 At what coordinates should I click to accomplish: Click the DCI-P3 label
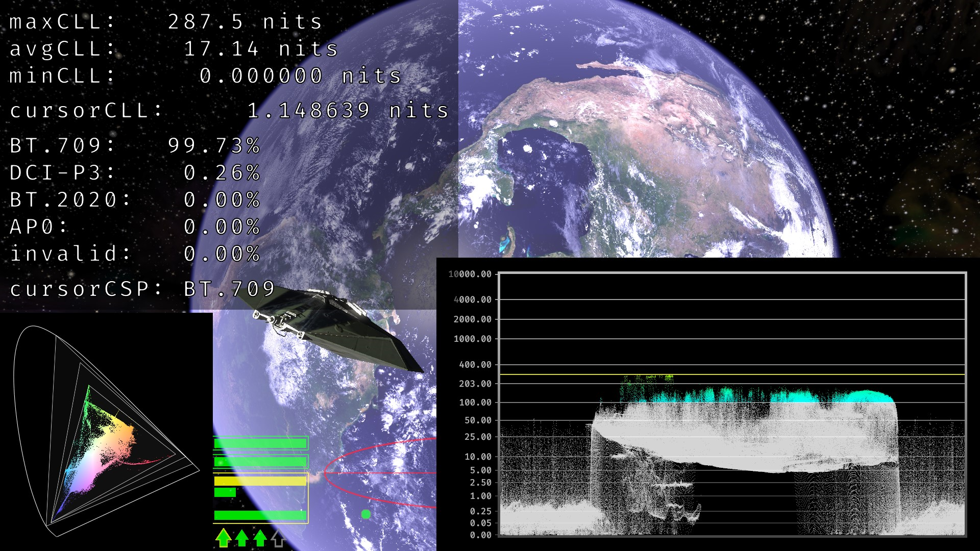[62, 173]
